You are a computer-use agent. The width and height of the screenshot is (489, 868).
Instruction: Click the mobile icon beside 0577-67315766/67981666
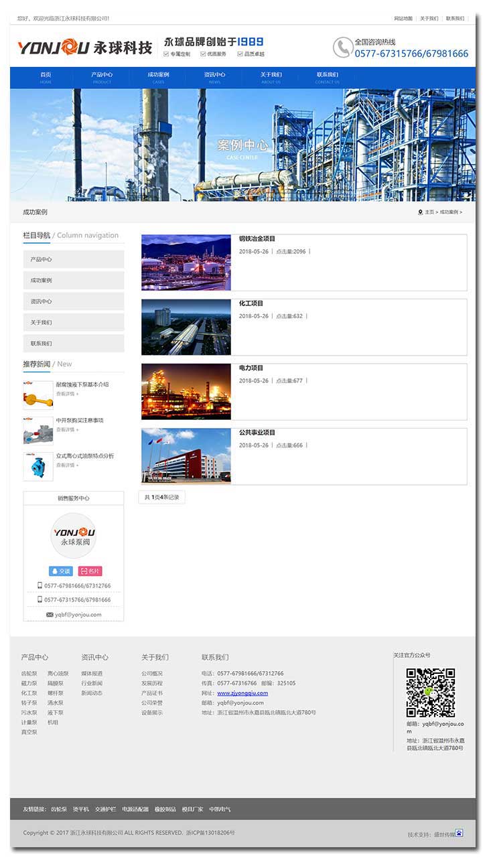click(40, 600)
